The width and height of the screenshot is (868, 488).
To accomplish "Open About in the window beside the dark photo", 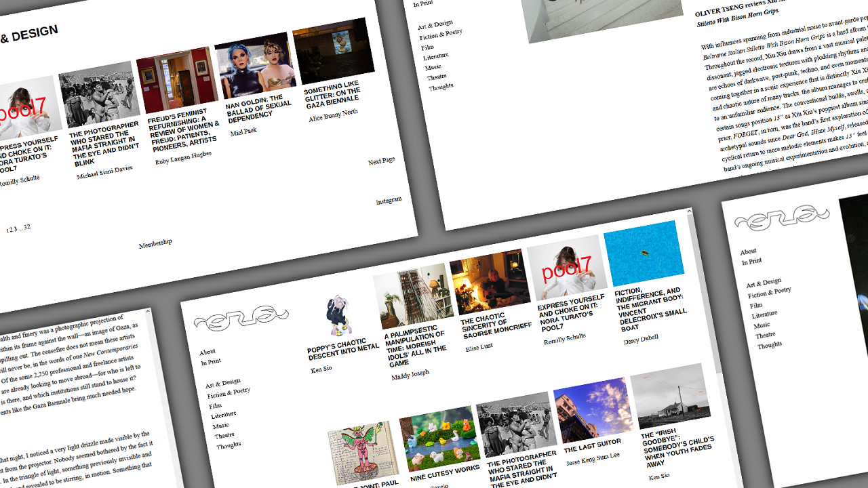I will tap(749, 252).
